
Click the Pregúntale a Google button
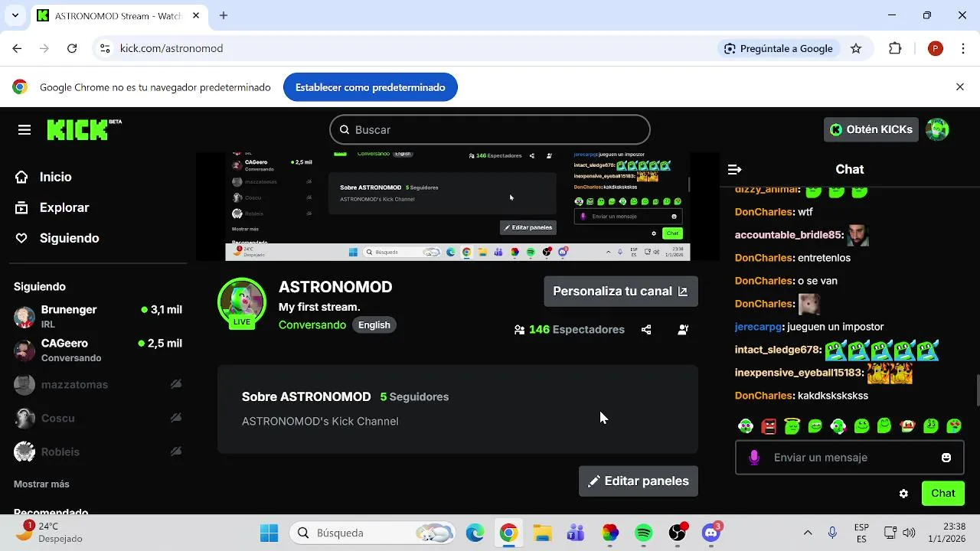pos(779,48)
